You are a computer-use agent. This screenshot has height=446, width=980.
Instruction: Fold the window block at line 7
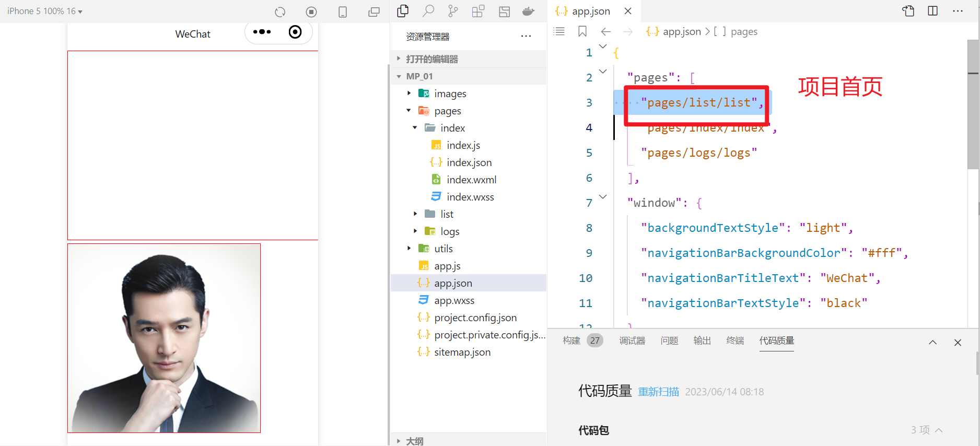[603, 197]
